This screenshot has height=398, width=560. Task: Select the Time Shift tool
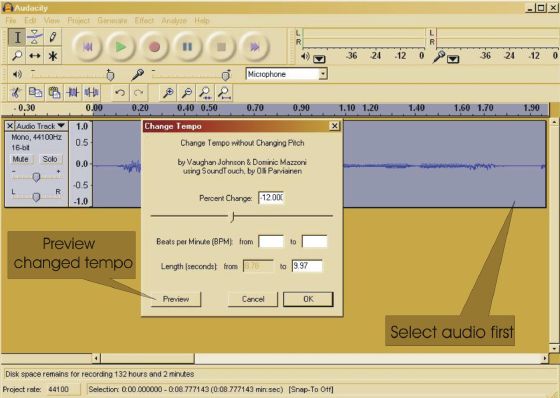35,56
